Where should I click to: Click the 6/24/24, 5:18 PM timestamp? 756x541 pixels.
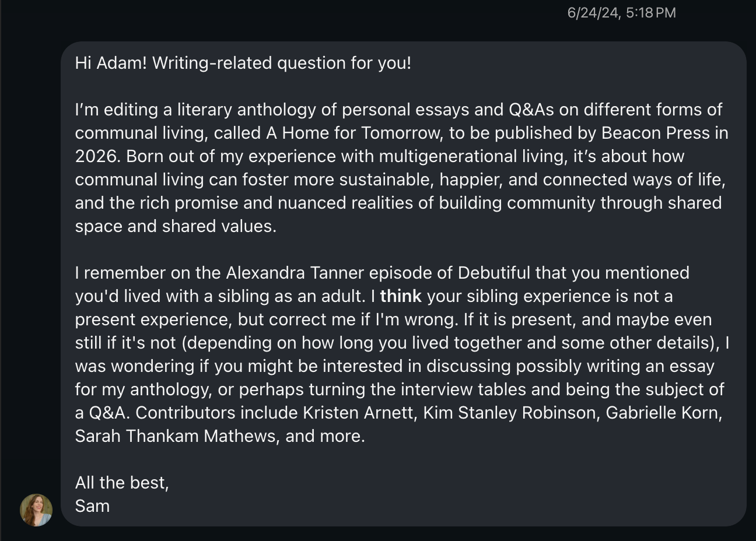point(621,13)
